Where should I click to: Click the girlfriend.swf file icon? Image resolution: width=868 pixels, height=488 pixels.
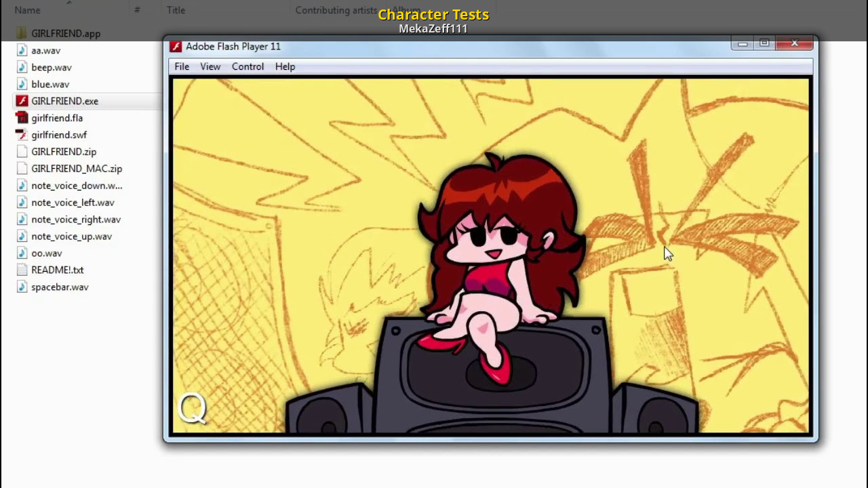pyautogui.click(x=22, y=135)
